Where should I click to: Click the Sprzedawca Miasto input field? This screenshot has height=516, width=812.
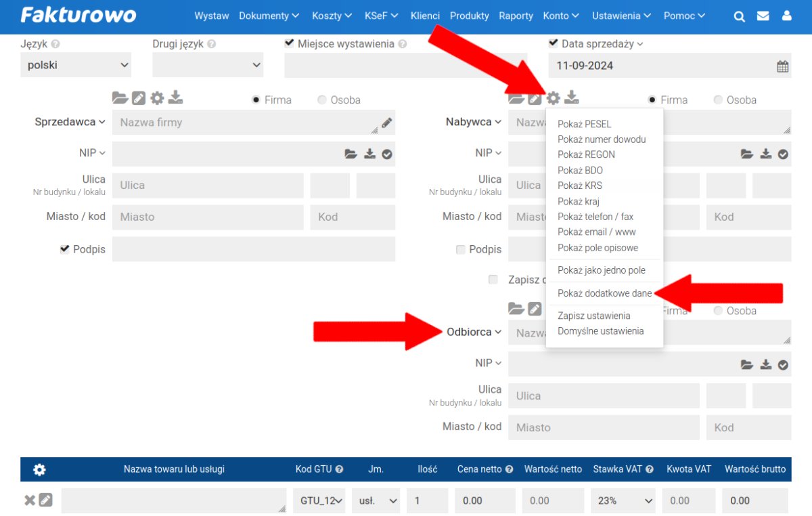tap(208, 217)
